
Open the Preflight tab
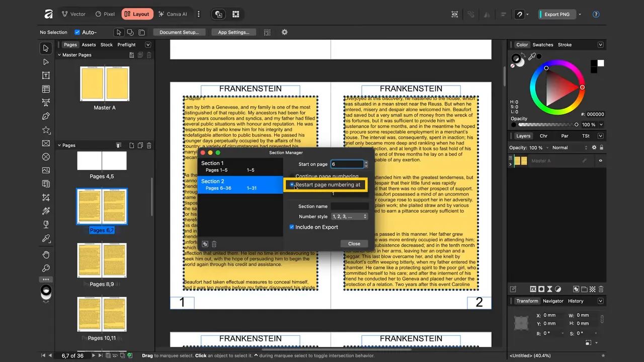[126, 45]
